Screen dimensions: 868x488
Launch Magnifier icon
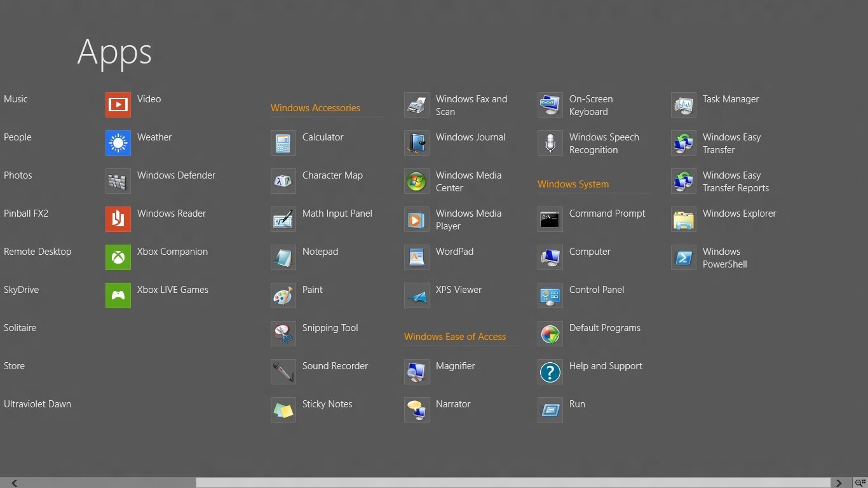pyautogui.click(x=417, y=372)
